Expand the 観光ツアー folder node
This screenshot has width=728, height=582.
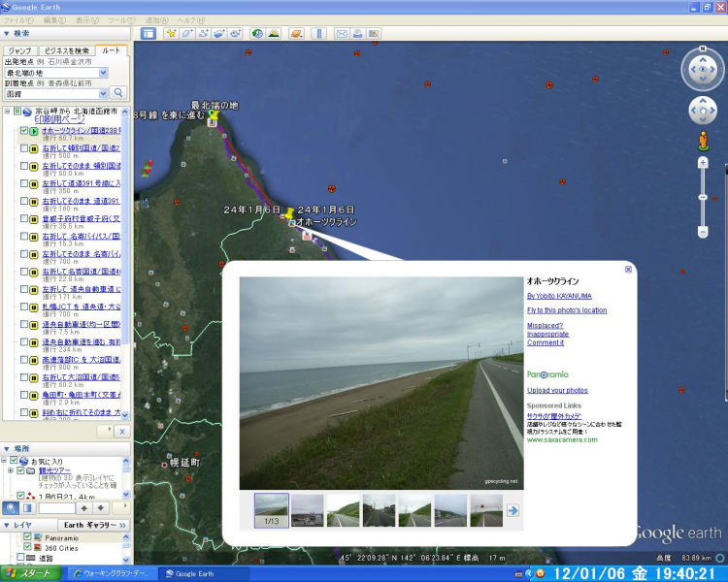[11, 470]
